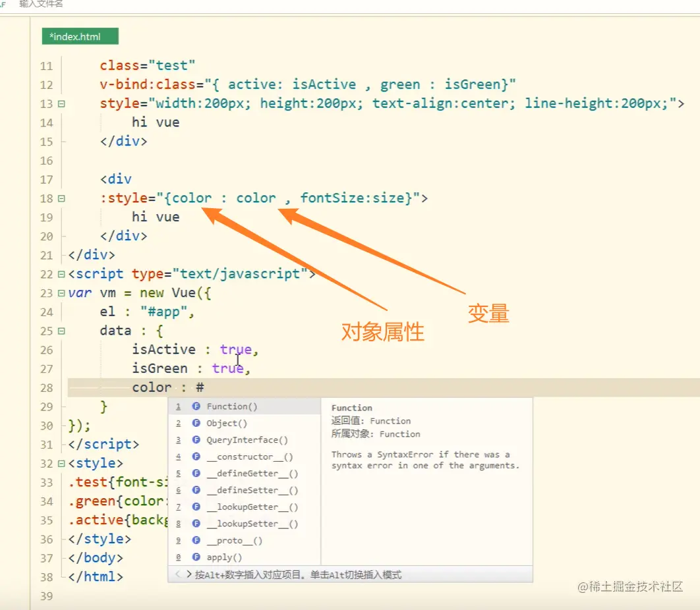
Task: Click function icon beside __defineGetter__() suggestion
Action: click(x=196, y=473)
